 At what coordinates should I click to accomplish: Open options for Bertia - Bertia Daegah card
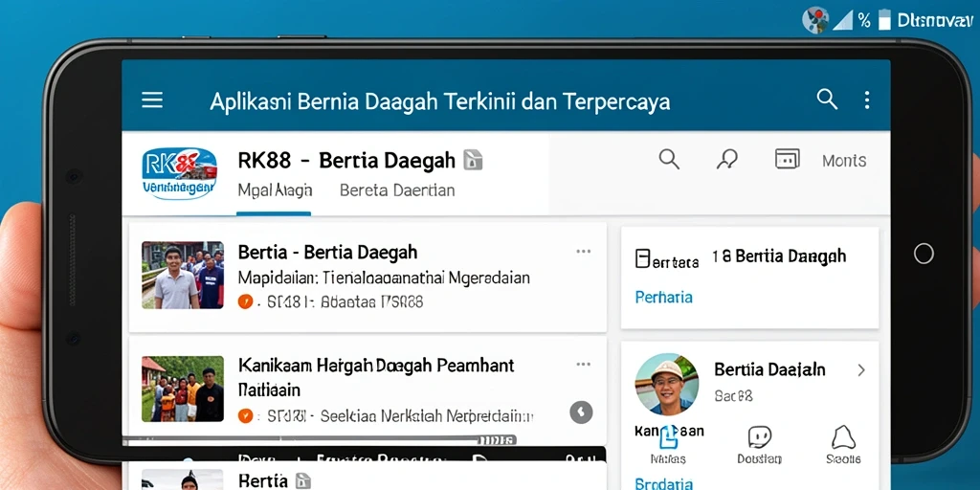pos(583,252)
